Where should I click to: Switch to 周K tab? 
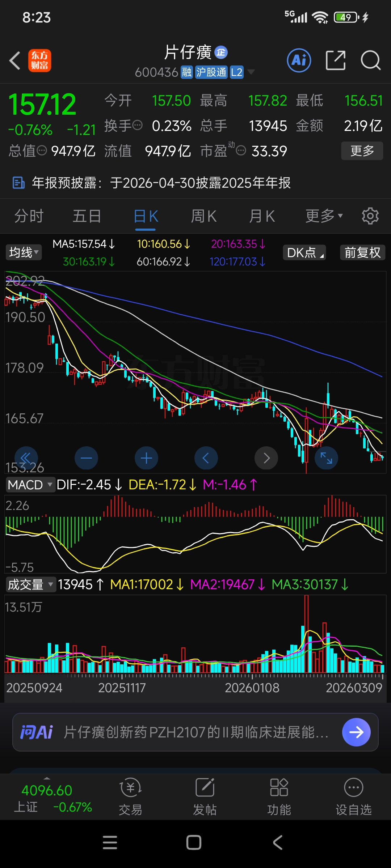[204, 216]
